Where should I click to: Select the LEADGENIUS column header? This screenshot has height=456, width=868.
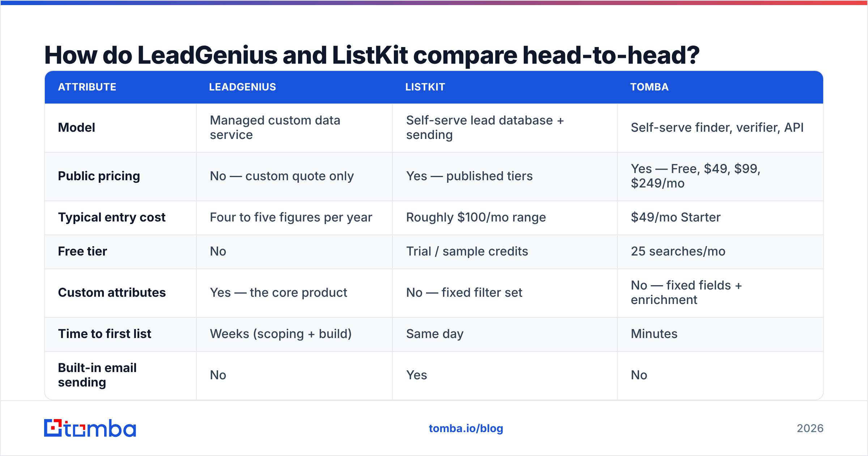click(x=242, y=87)
